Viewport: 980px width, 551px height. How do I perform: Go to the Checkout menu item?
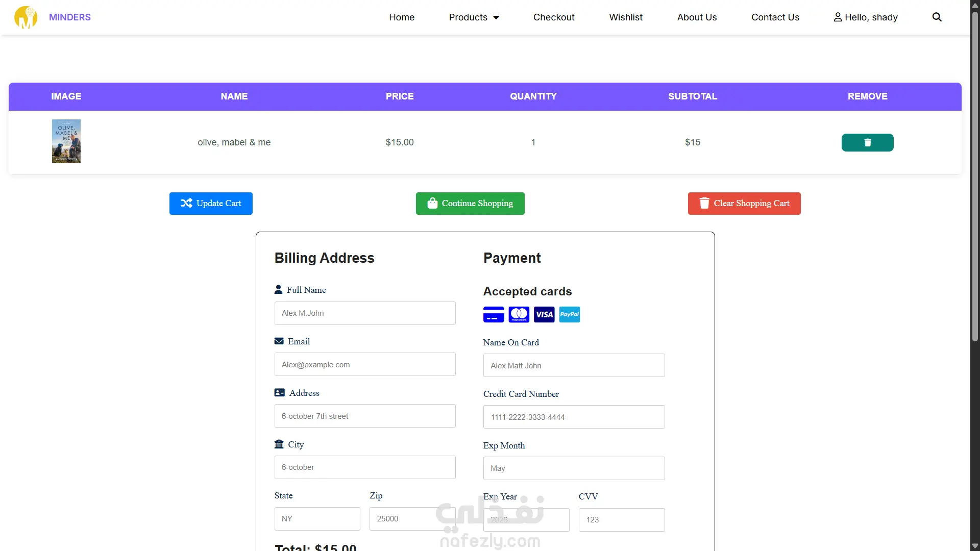coord(554,17)
